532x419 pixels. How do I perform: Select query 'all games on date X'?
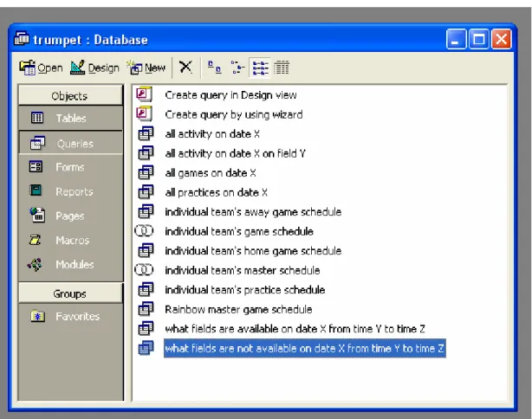tap(211, 173)
